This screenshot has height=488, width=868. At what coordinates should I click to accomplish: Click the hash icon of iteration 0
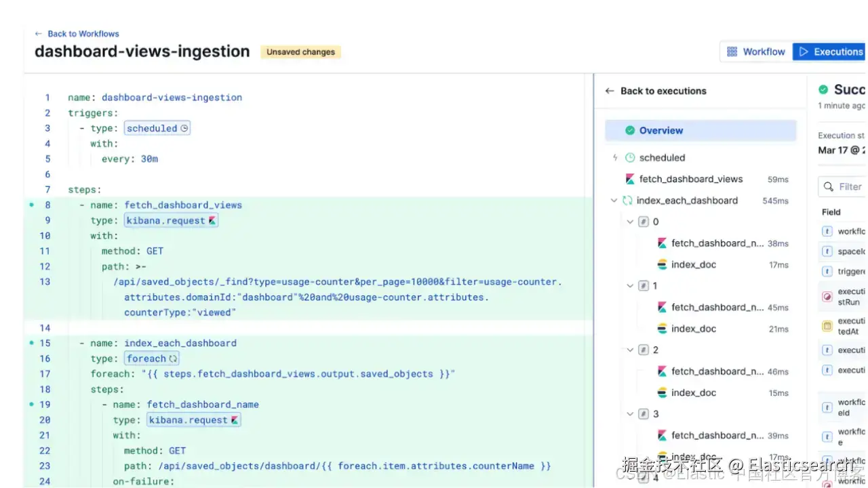[644, 222]
